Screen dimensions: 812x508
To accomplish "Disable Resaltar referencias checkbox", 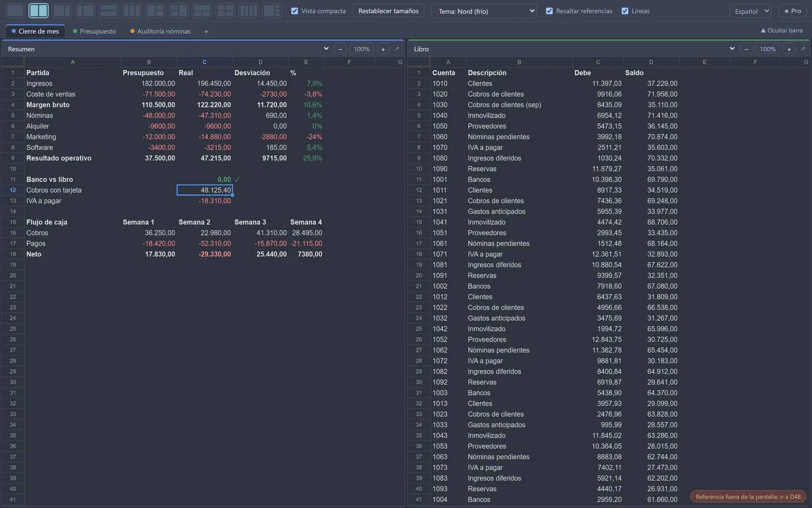I will pyautogui.click(x=549, y=11).
